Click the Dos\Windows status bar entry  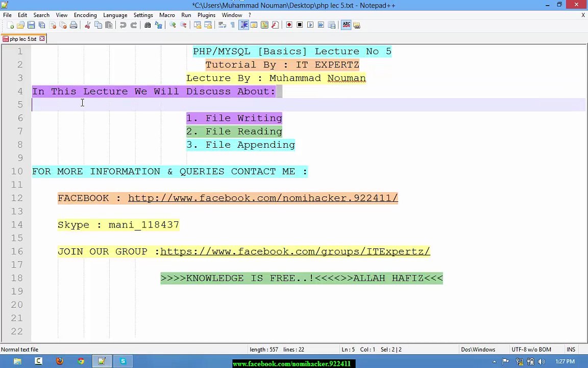(x=478, y=349)
